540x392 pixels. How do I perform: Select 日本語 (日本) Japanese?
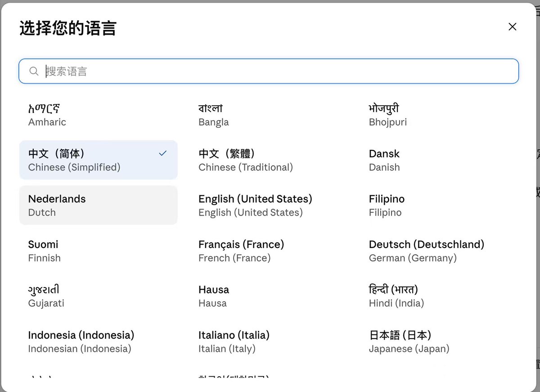point(439,341)
